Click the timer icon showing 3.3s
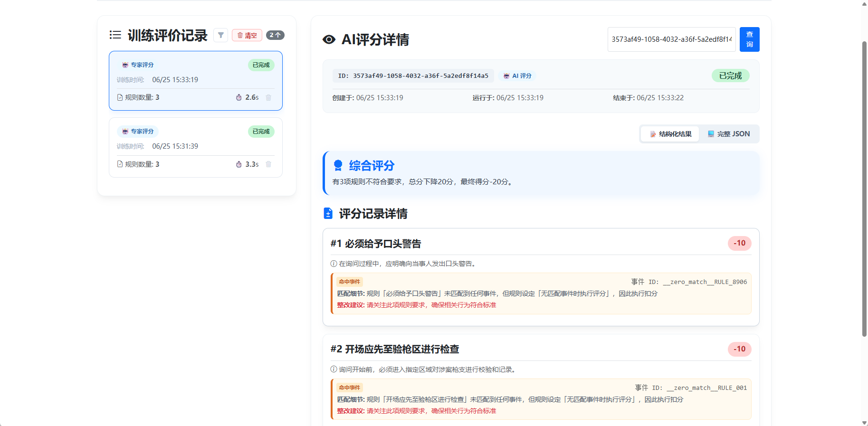 click(239, 164)
